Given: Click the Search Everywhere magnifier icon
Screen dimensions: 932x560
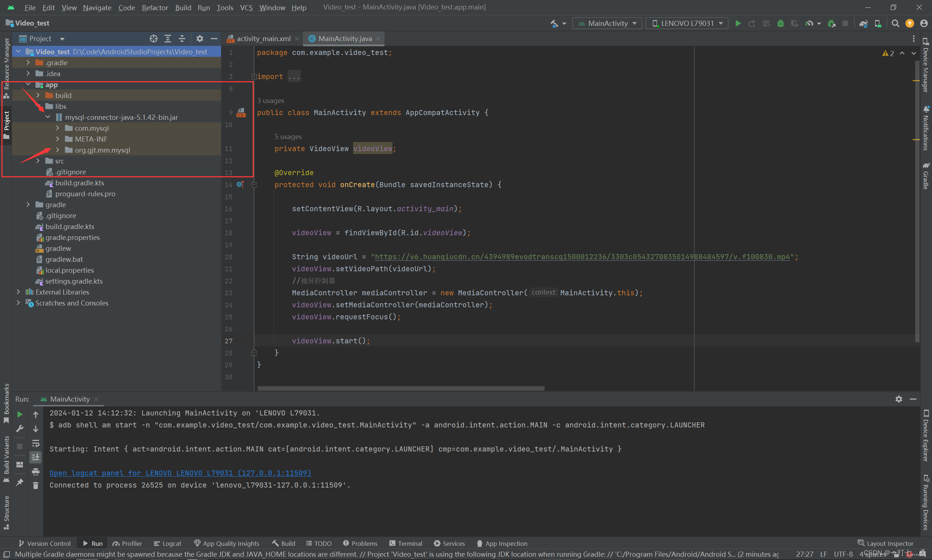Looking at the screenshot, I should 895,23.
